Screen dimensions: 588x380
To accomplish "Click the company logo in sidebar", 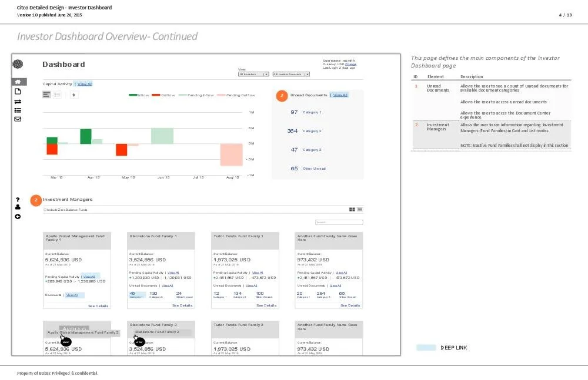I will pyautogui.click(x=18, y=64).
